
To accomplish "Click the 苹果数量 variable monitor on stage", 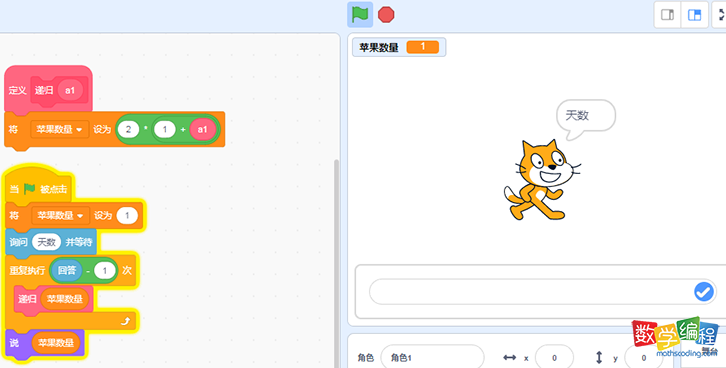I will [399, 47].
